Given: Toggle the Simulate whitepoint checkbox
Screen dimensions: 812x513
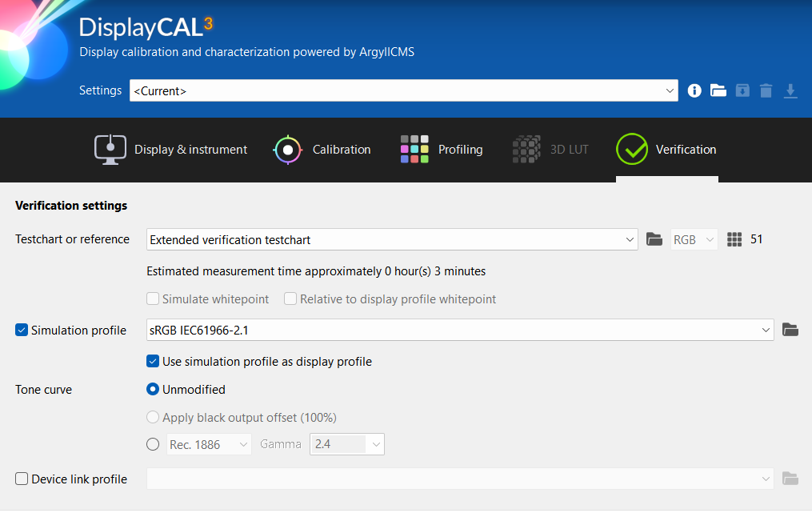Looking at the screenshot, I should tap(153, 299).
